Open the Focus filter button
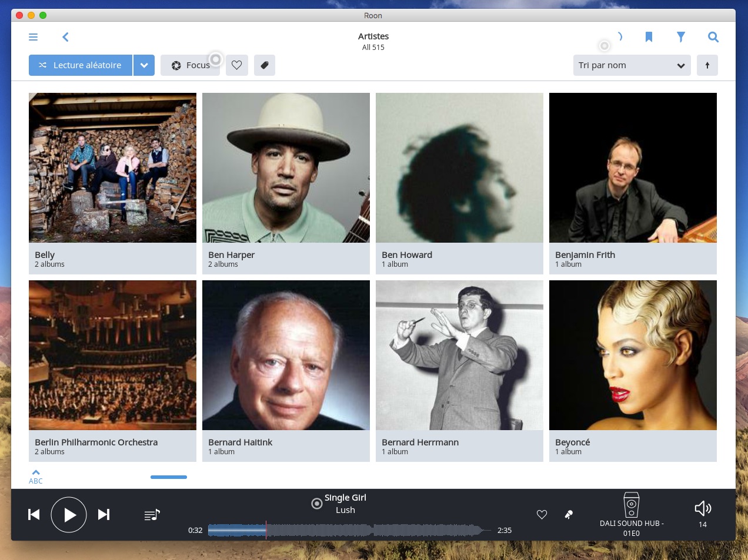The height and width of the screenshot is (560, 748). click(190, 65)
